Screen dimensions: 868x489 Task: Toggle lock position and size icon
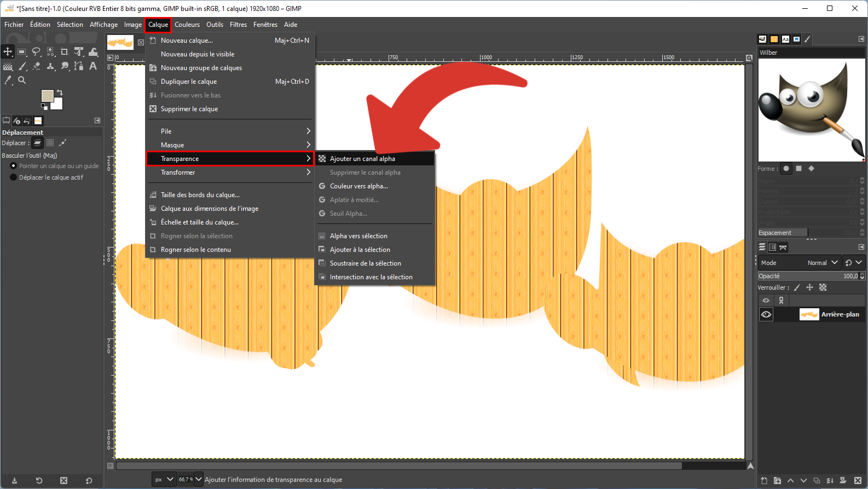(x=809, y=287)
